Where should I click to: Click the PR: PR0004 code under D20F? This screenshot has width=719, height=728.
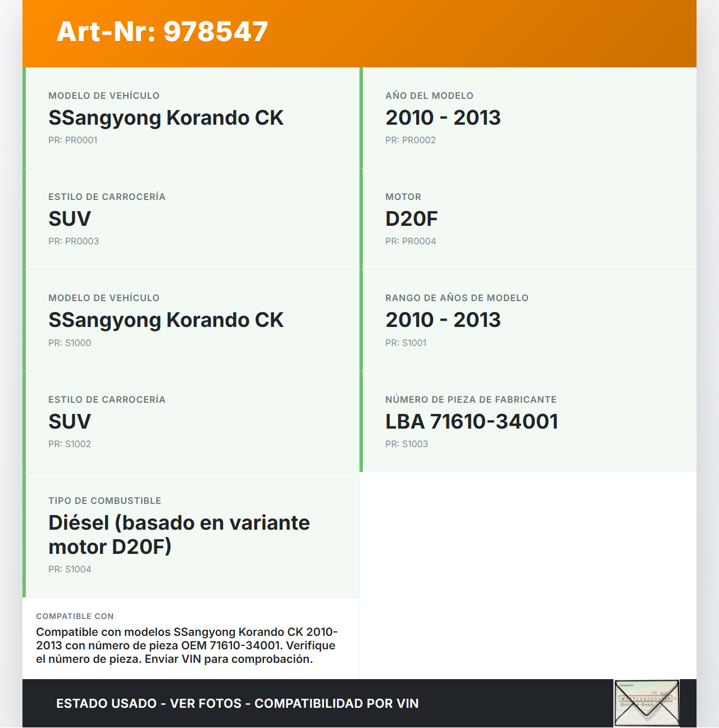pyautogui.click(x=412, y=241)
